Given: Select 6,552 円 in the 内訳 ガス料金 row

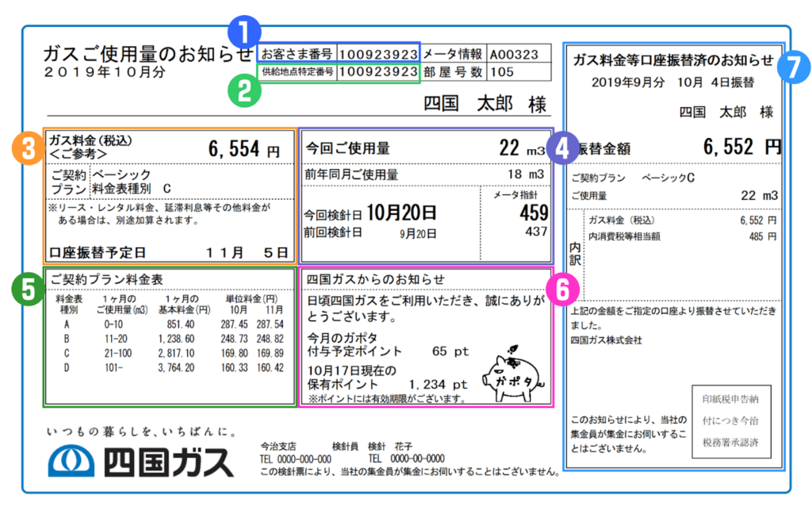Looking at the screenshot, I should (x=758, y=221).
